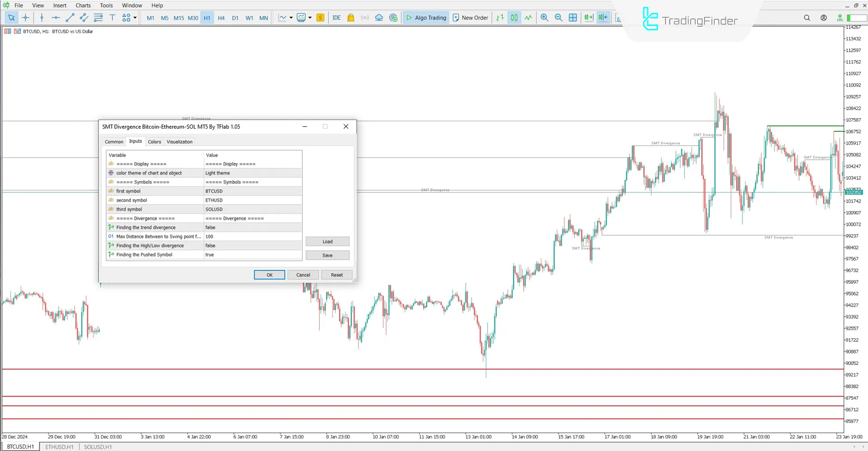Pick the horizontal line drawing tool
Image resolution: width=868 pixels, height=451 pixels.
pyautogui.click(x=56, y=18)
